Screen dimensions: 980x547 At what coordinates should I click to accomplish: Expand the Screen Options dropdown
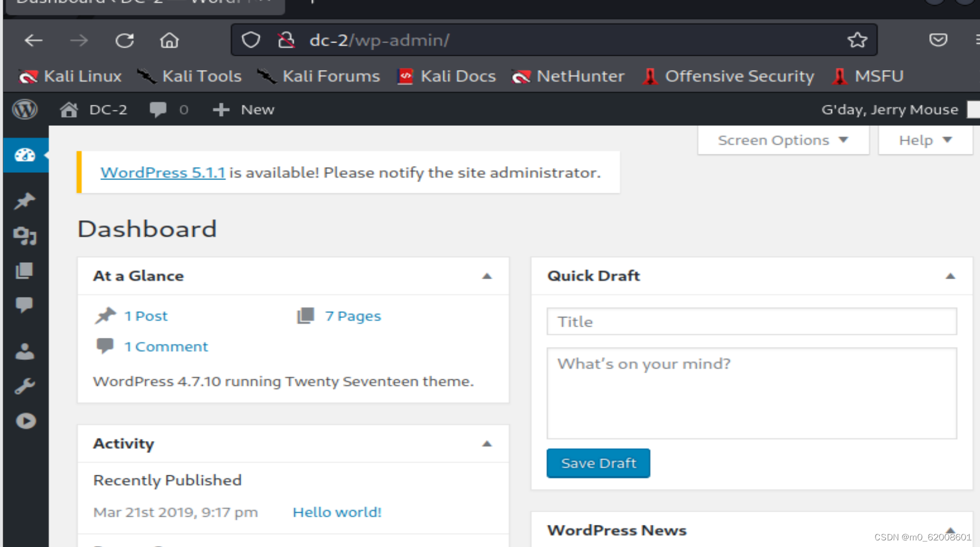(783, 140)
